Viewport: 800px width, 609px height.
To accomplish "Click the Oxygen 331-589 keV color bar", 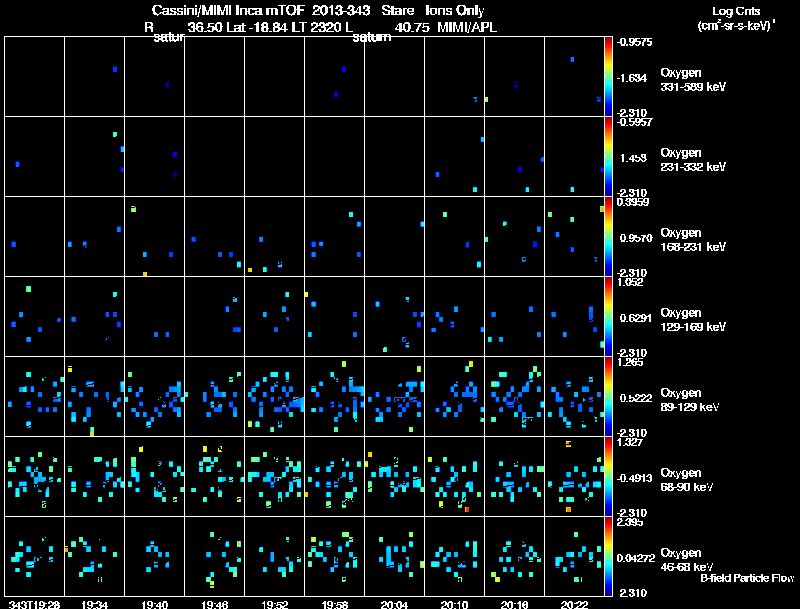I will (609, 76).
